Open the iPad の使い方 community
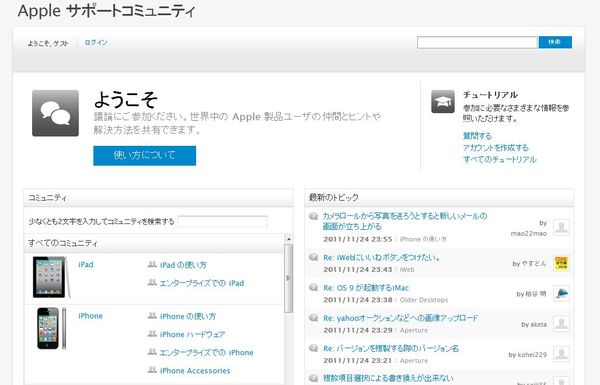The image size is (600, 385). 183,265
